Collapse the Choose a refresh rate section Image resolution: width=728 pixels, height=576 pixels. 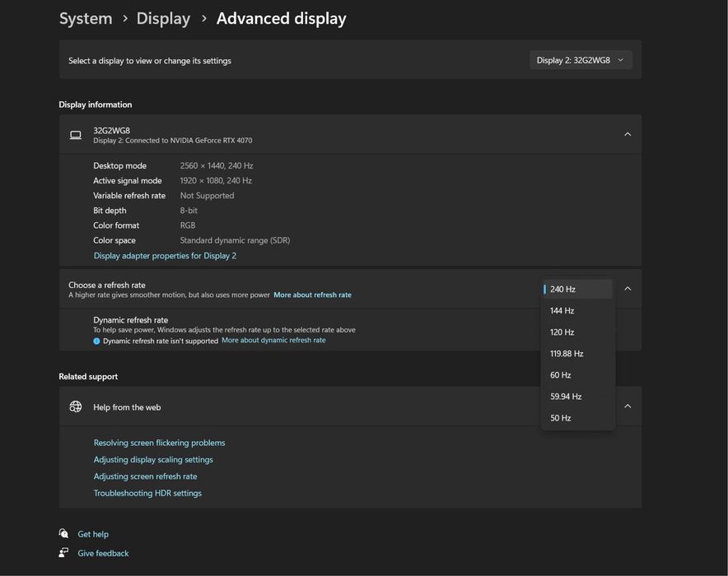(628, 289)
